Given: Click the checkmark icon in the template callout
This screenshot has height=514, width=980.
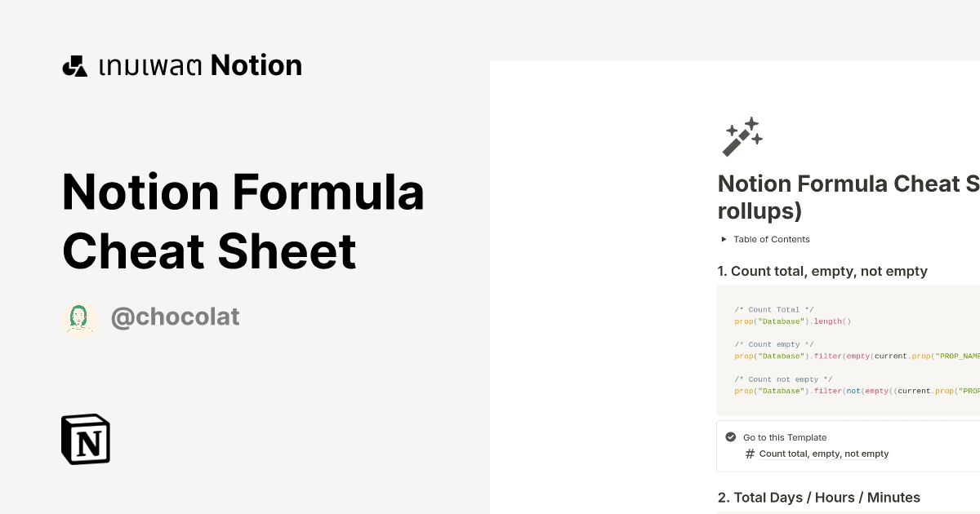Looking at the screenshot, I should coord(729,436).
